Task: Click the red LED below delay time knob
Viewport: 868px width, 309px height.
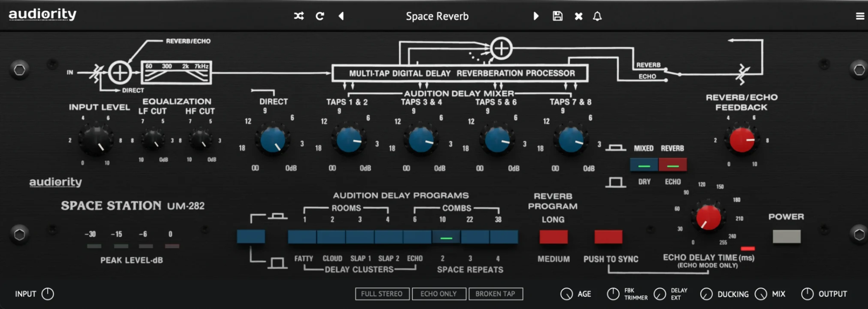Action: (748, 248)
